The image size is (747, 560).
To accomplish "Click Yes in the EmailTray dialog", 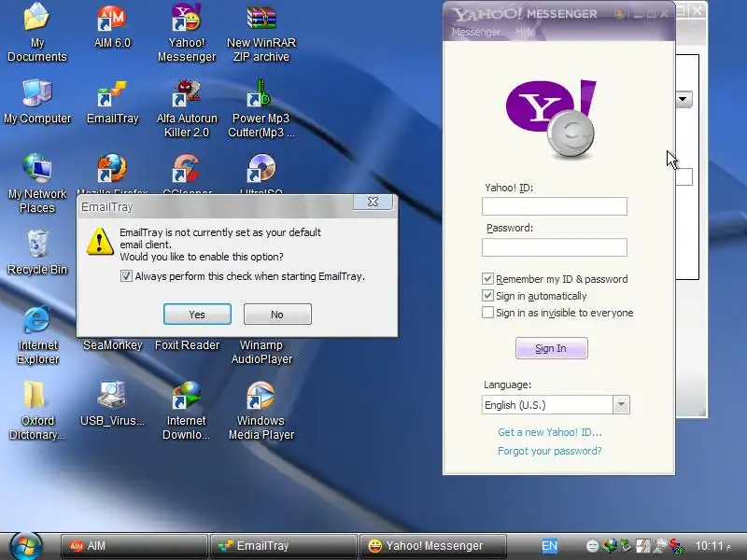I will (197, 315).
